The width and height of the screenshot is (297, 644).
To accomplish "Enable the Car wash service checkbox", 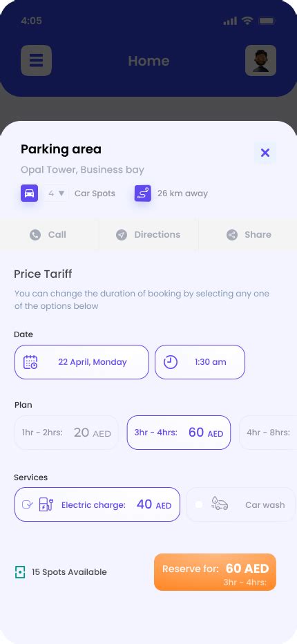I will [x=199, y=504].
